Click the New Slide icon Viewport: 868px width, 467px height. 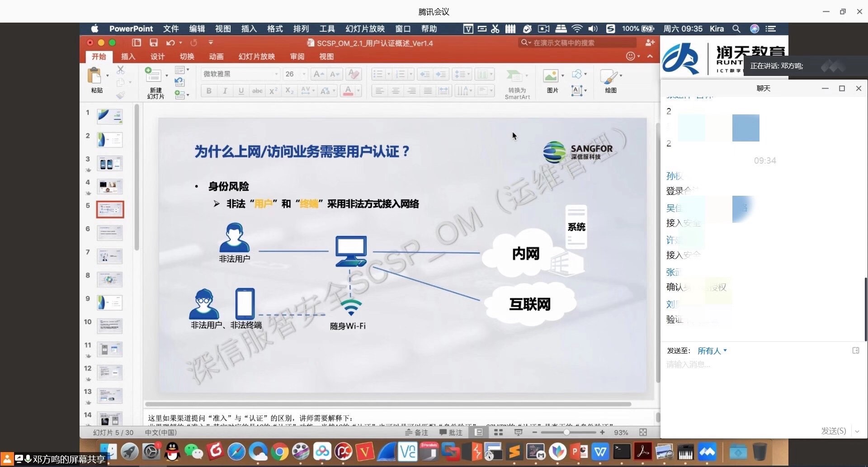click(x=153, y=75)
